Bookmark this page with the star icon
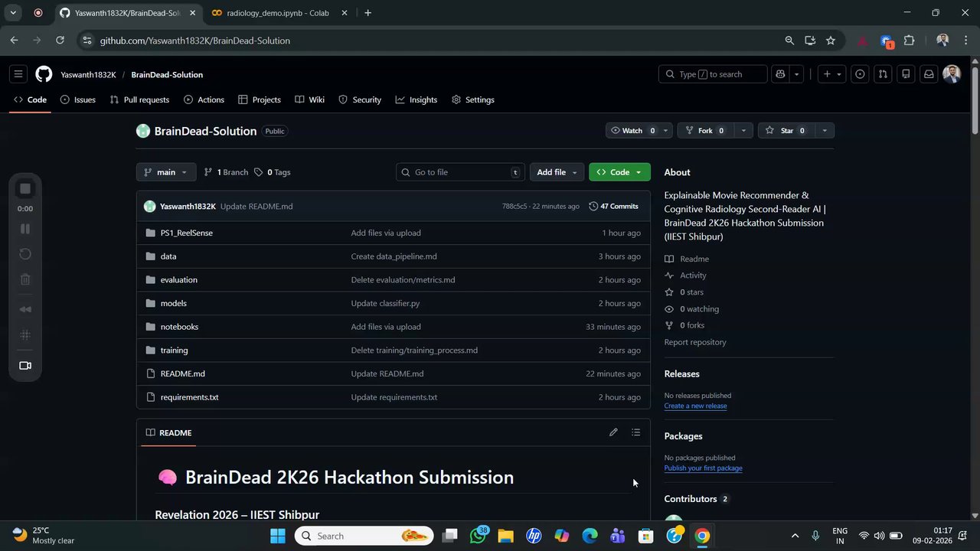The width and height of the screenshot is (980, 551). click(830, 41)
